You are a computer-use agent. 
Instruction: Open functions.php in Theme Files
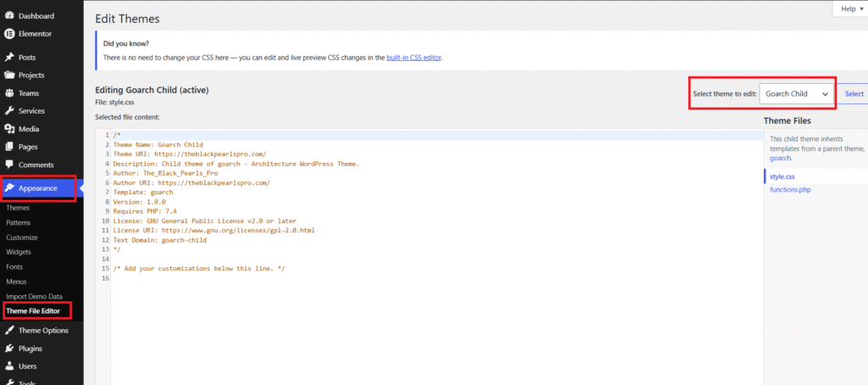(x=791, y=190)
